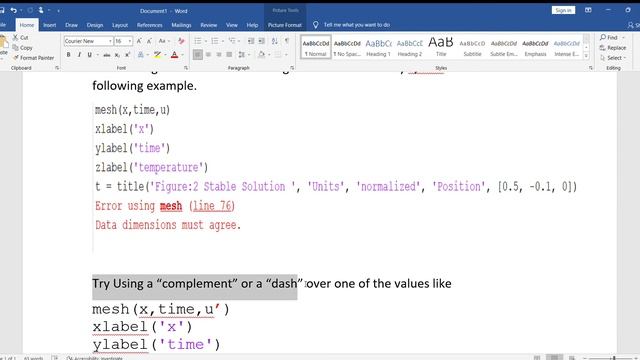Screen dimensions: 640x360
Task: Open the Change Case Aa dropdown
Action: click(164, 41)
